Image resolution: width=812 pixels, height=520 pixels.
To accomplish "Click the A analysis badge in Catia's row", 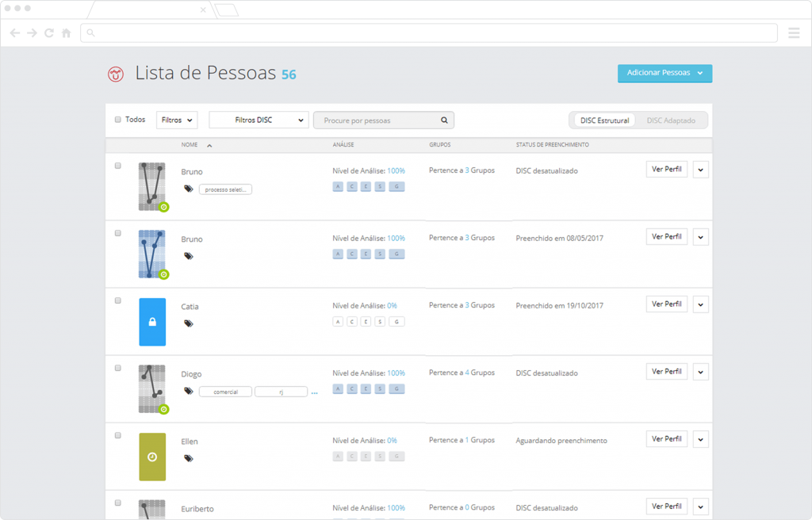I will 338,322.
